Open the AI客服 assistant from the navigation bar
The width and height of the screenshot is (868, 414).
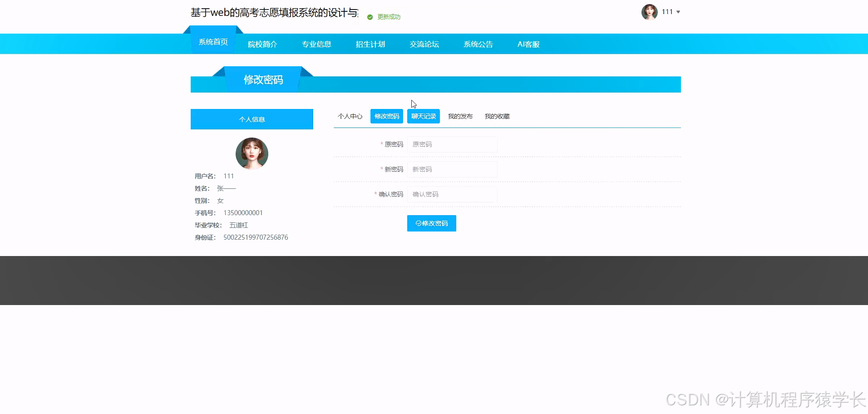tap(528, 44)
